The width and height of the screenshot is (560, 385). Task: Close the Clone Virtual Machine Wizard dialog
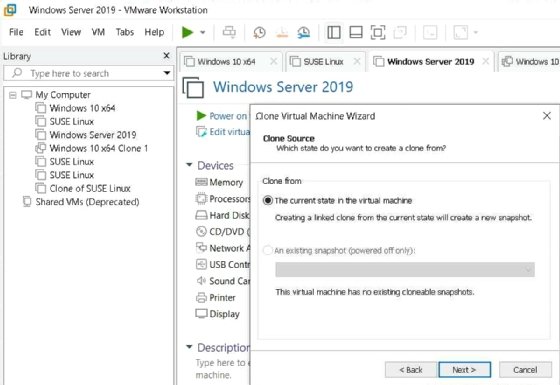click(546, 116)
